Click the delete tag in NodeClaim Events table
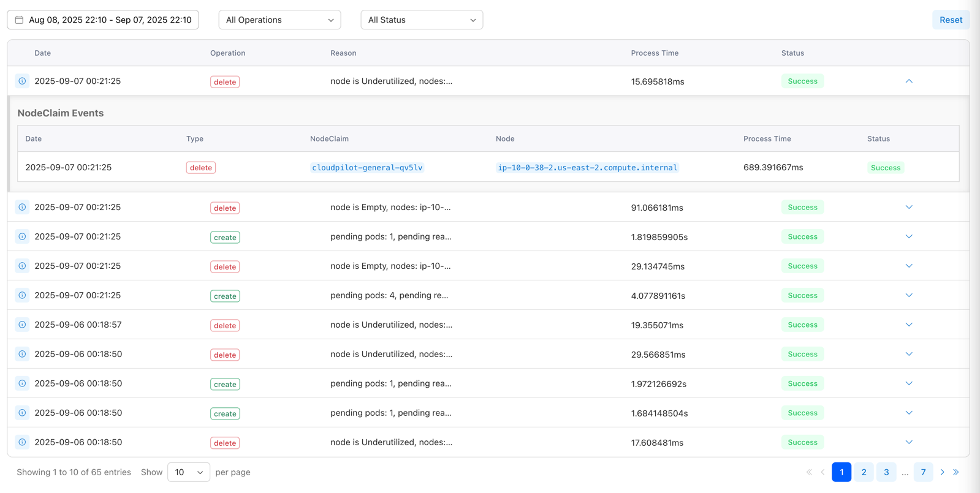This screenshot has width=980, height=493. pyautogui.click(x=200, y=167)
